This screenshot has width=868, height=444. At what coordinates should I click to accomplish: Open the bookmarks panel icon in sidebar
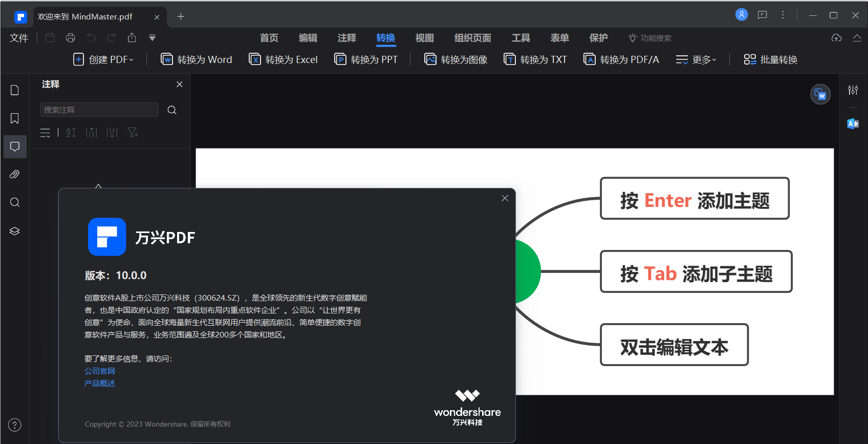[15, 118]
